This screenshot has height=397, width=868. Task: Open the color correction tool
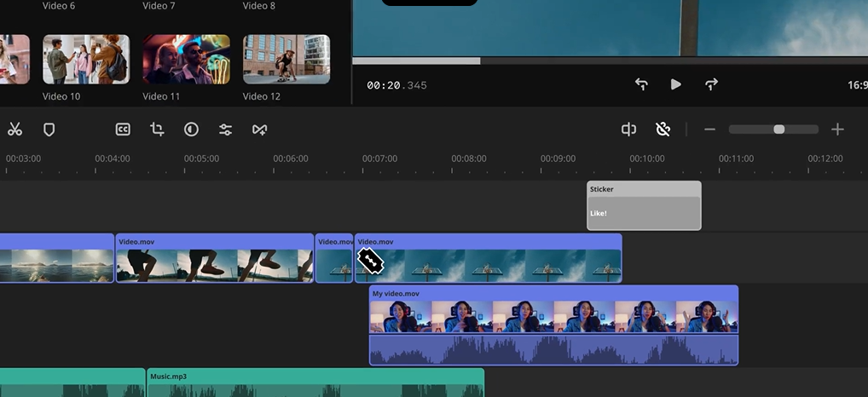click(x=191, y=129)
